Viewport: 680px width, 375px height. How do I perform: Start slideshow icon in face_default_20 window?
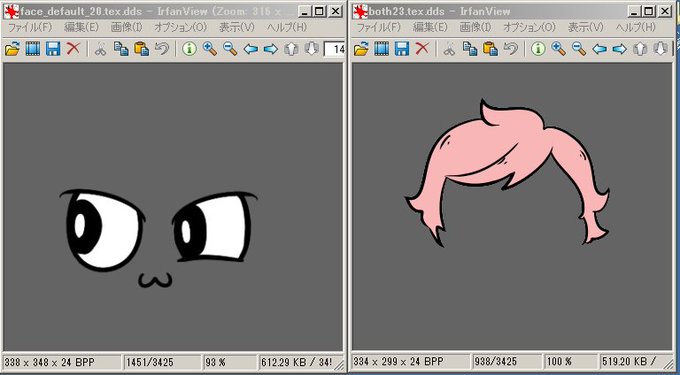point(33,49)
